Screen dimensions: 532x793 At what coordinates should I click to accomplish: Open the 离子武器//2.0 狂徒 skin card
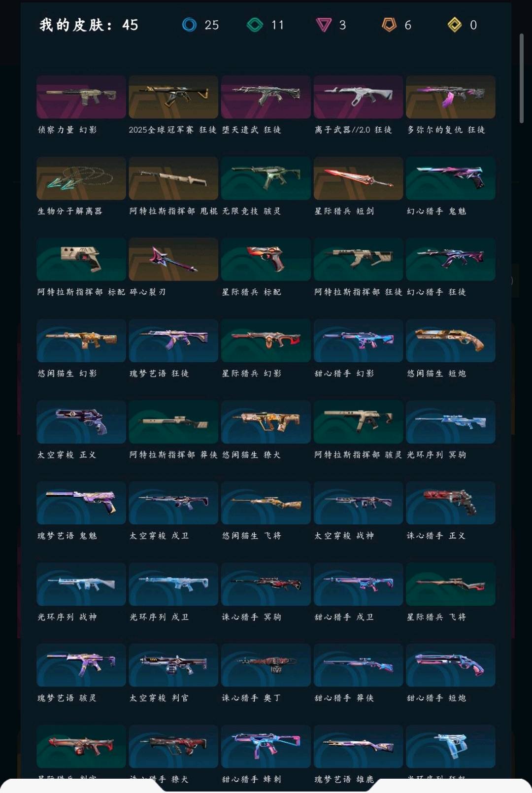[358, 97]
